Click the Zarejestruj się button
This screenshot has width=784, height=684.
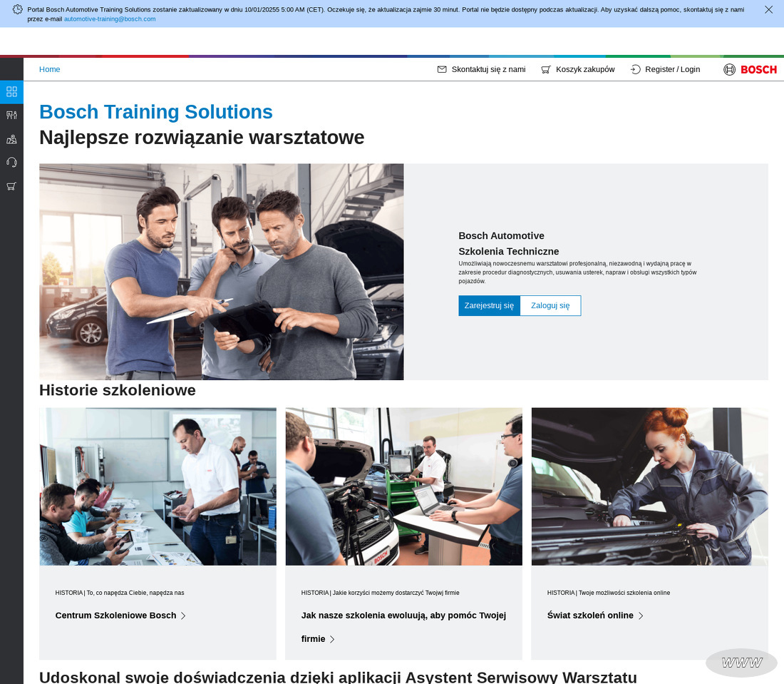click(489, 306)
